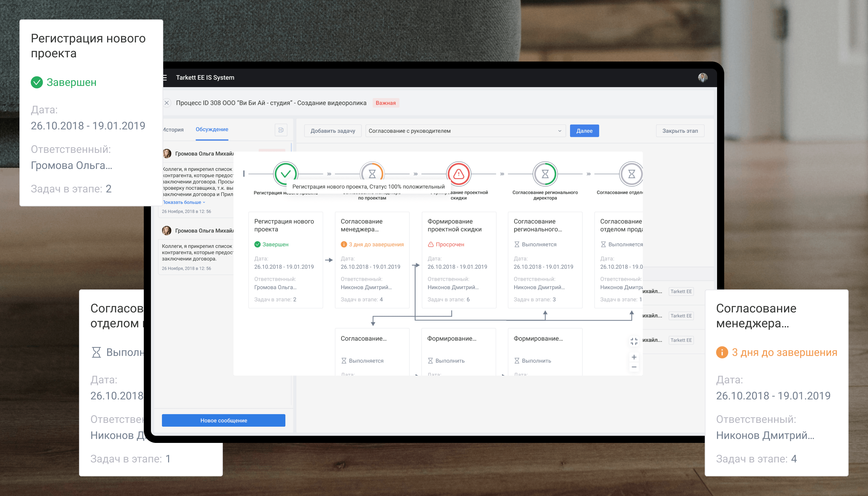Zoom out diagram with minus icon

click(x=634, y=367)
